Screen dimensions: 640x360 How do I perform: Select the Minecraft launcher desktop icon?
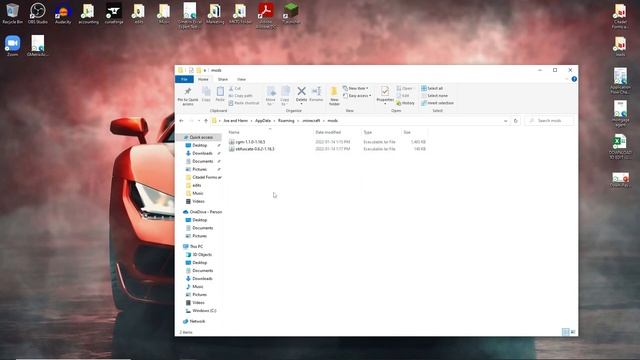pyautogui.click(x=291, y=13)
